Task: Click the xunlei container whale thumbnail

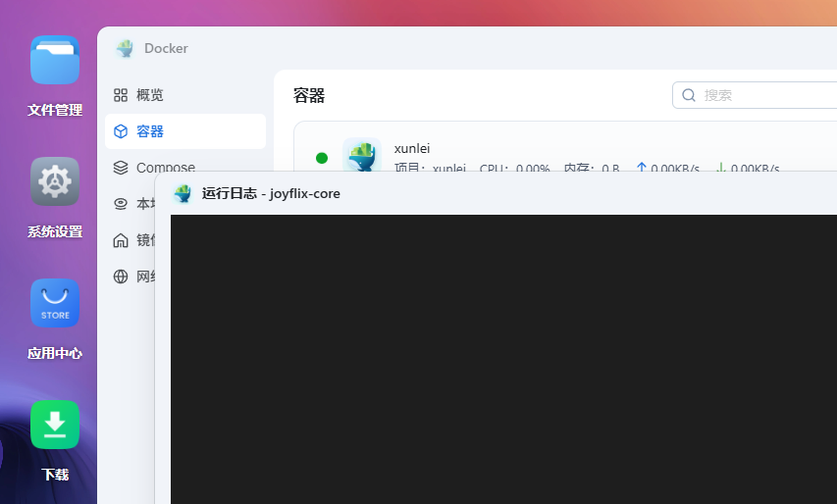Action: click(362, 155)
